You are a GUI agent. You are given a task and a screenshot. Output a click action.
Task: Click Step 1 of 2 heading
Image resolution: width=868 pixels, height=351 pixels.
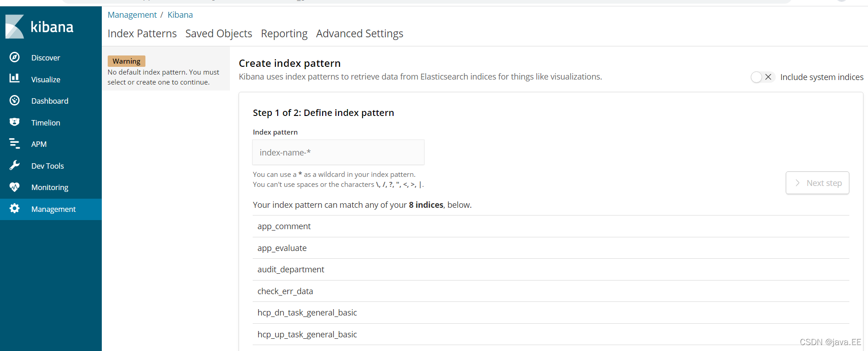coord(323,113)
